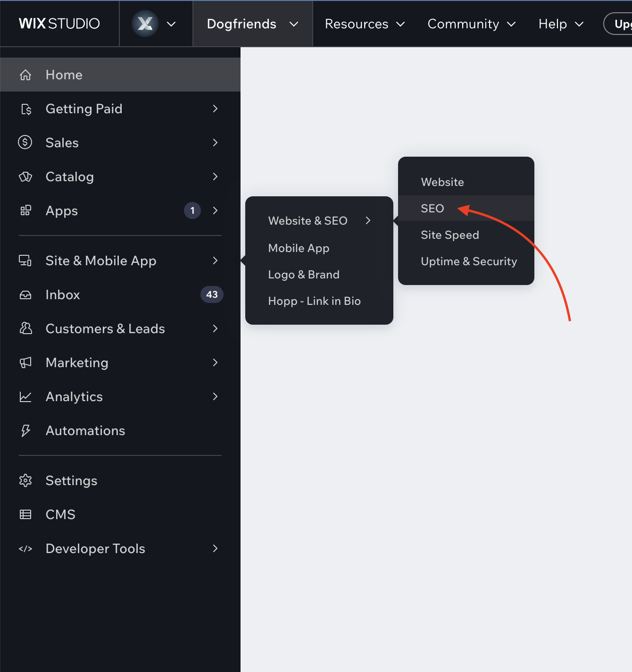Screen dimensions: 632x672
Task: Click the Settings gear icon
Action: tap(25, 480)
